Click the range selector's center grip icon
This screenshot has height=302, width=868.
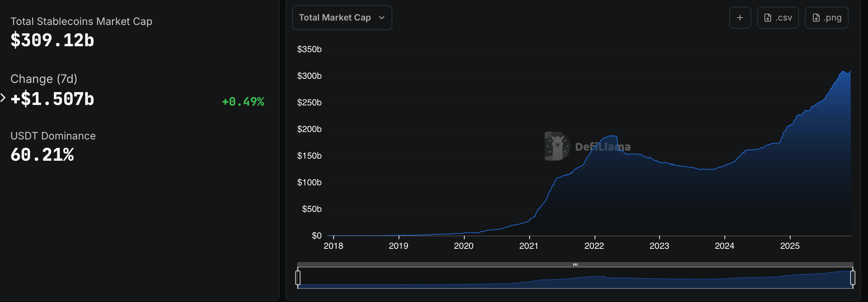pyautogui.click(x=575, y=264)
